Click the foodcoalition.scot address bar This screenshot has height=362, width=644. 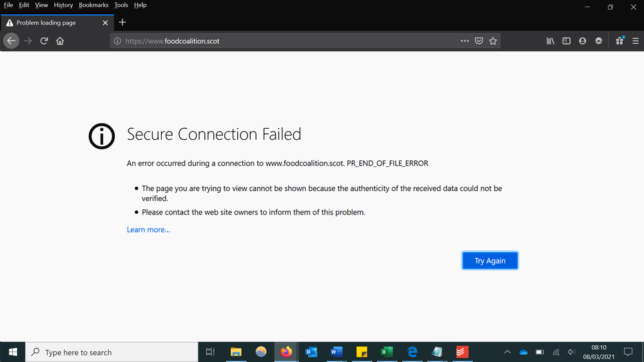click(290, 41)
